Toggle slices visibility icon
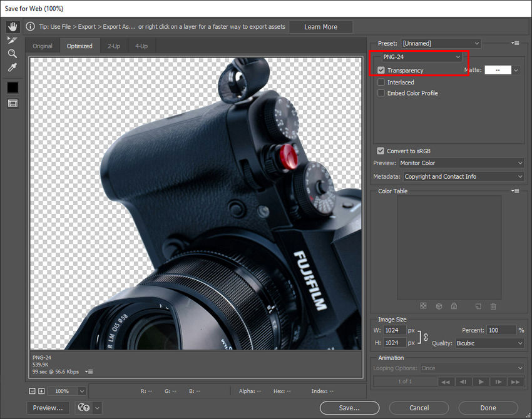Screen dimensions: 532x419 click(x=13, y=103)
